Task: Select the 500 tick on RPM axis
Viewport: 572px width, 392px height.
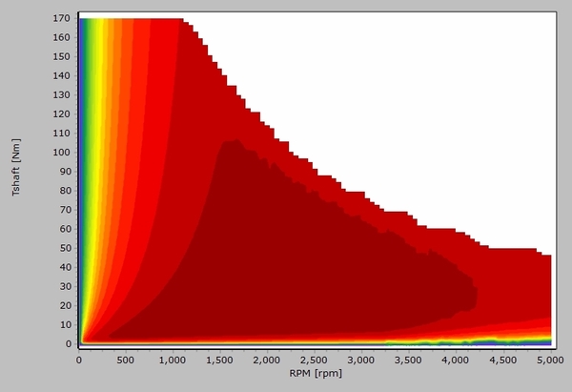Action: pyautogui.click(x=126, y=361)
